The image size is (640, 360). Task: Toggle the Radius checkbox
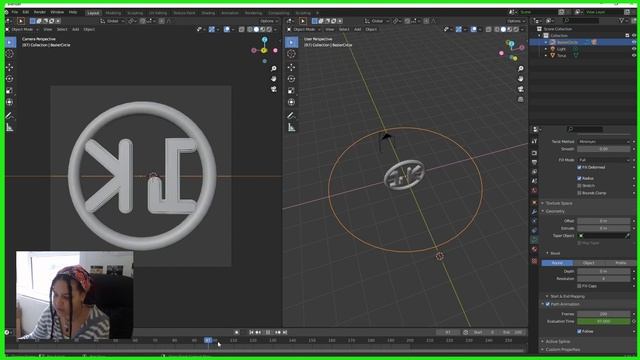[x=579, y=178]
